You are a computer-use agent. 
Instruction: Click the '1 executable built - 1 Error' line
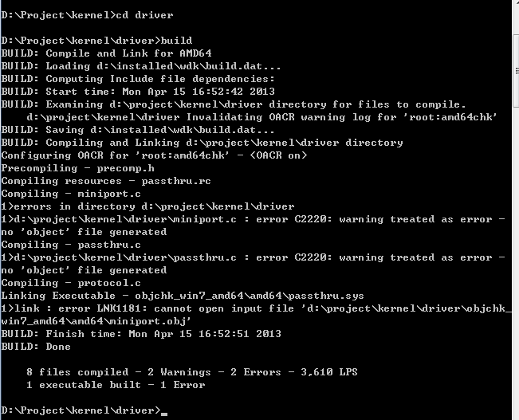(116, 385)
